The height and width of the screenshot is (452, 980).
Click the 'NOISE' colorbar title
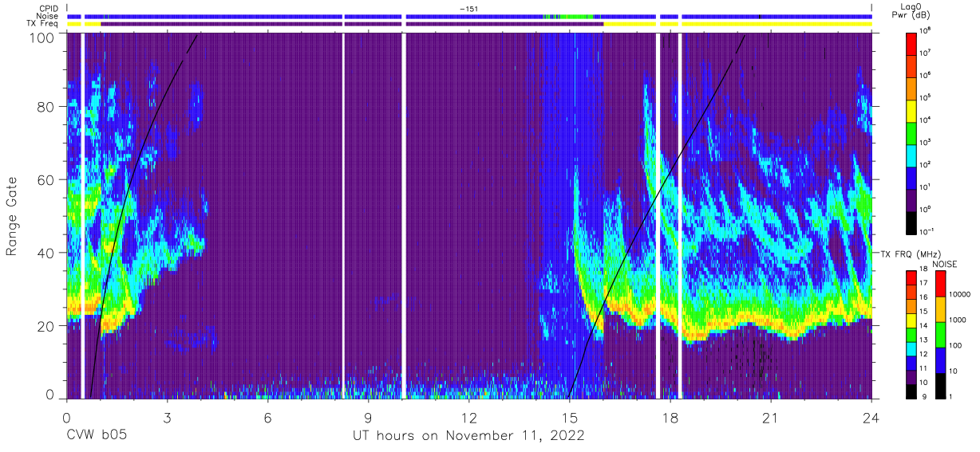click(x=944, y=264)
